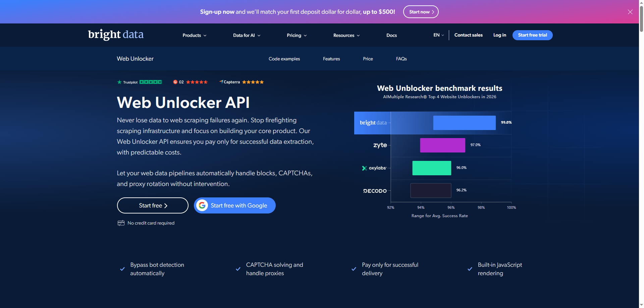
Task: Click Built-in JavaScript rendering text
Action: click(500, 269)
